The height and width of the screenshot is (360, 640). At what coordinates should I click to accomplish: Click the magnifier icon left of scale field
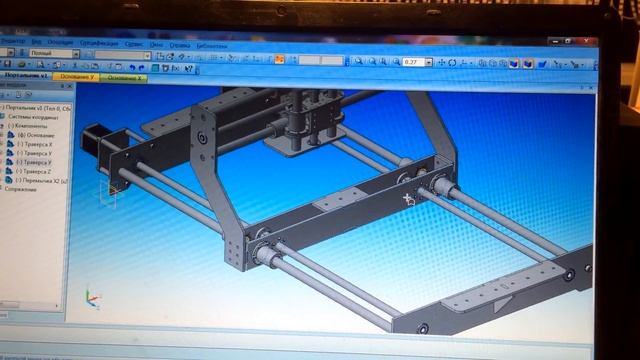pyautogui.click(x=396, y=62)
